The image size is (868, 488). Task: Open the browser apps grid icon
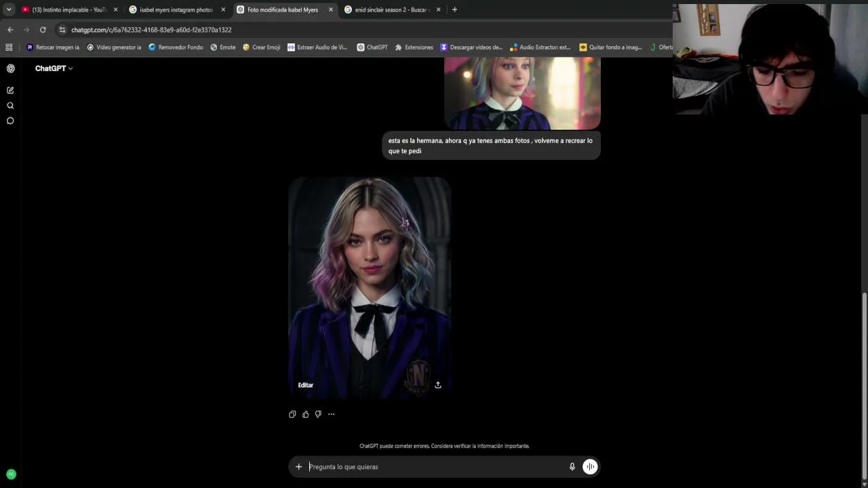click(9, 47)
